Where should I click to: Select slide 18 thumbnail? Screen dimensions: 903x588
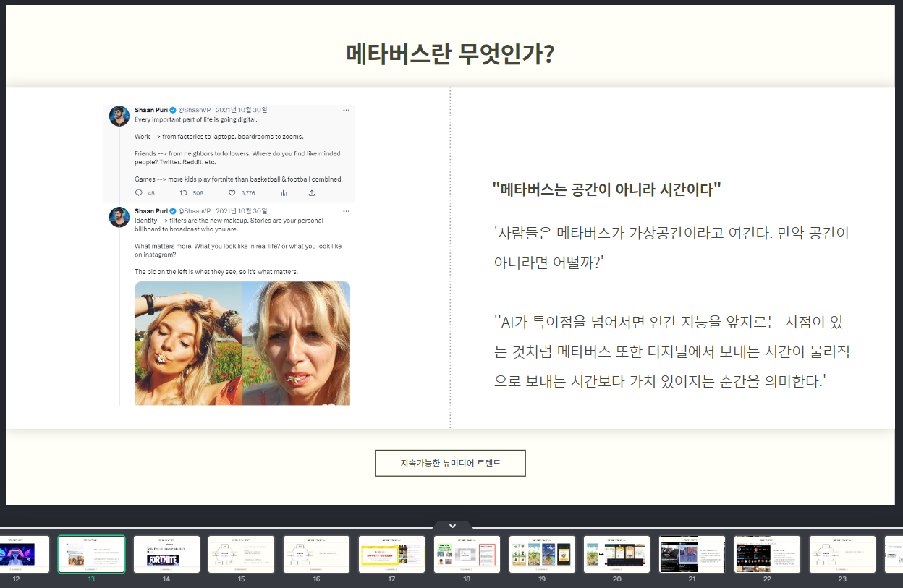(467, 555)
